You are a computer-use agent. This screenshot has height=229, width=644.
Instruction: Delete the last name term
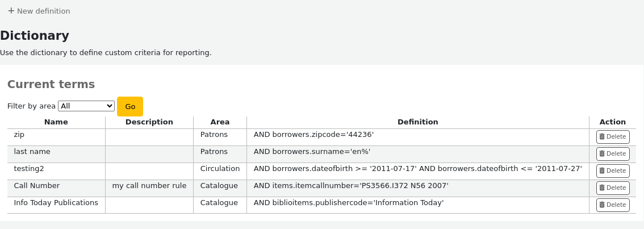point(613,154)
